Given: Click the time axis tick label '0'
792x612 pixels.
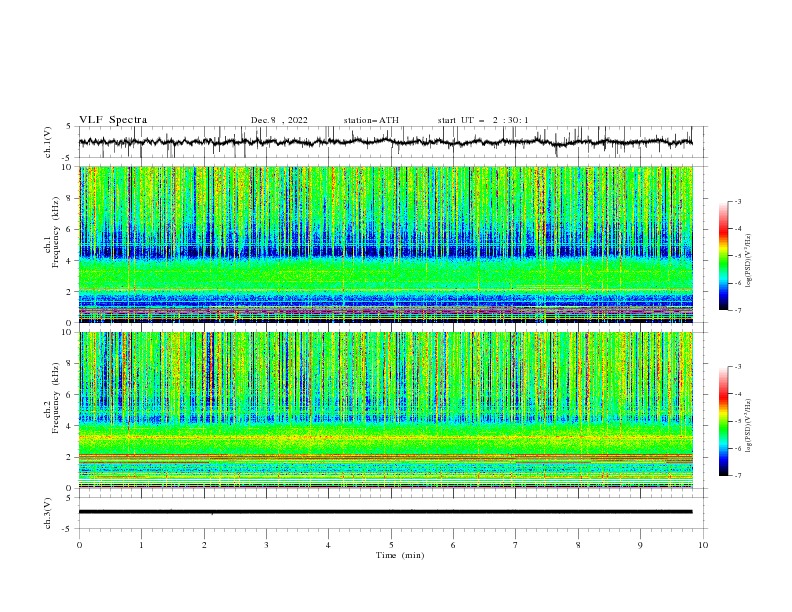Looking at the screenshot, I should 79,545.
